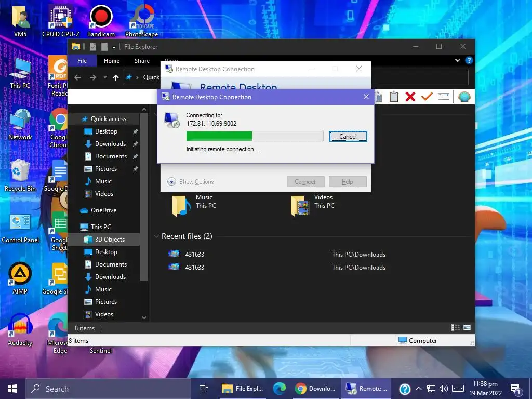Open the Windows Start menu
This screenshot has height=399, width=532.
click(x=12, y=389)
